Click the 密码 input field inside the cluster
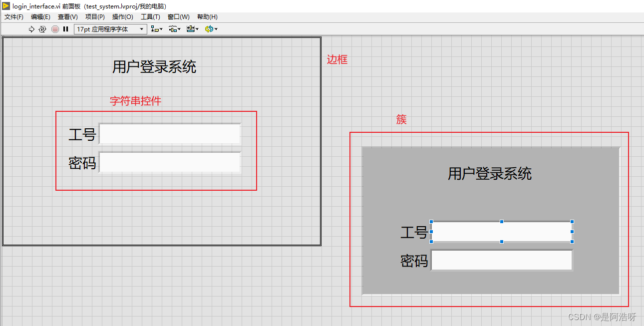Image resolution: width=644 pixels, height=326 pixels. tap(501, 260)
